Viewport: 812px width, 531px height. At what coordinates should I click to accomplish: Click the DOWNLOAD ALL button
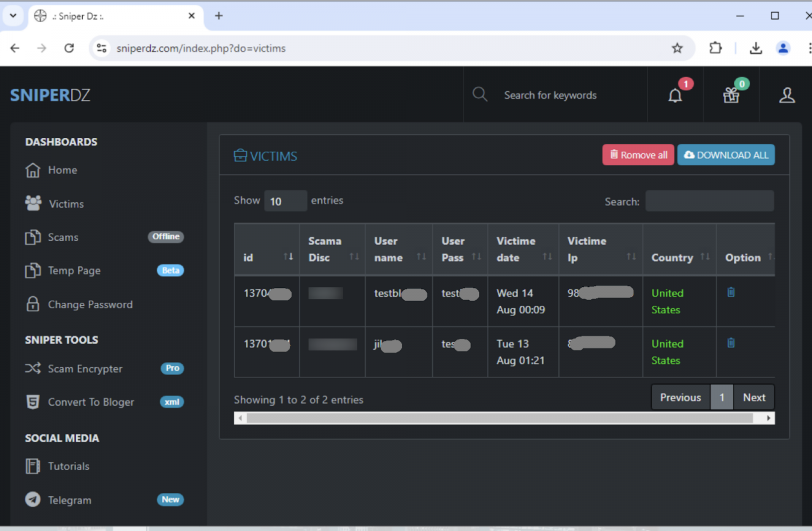tap(725, 155)
